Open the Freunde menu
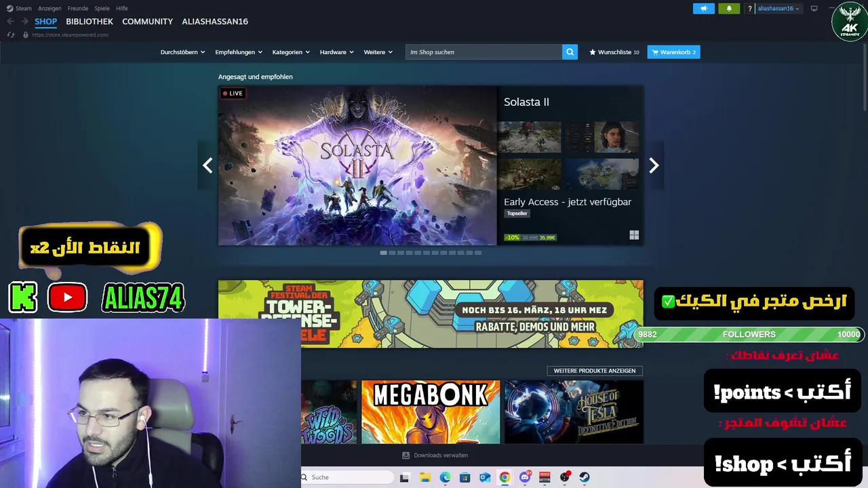The height and width of the screenshot is (488, 868). pyautogui.click(x=78, y=8)
